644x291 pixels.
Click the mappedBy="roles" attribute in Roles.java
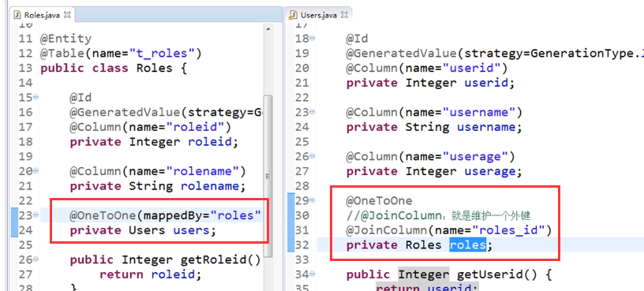point(202,215)
